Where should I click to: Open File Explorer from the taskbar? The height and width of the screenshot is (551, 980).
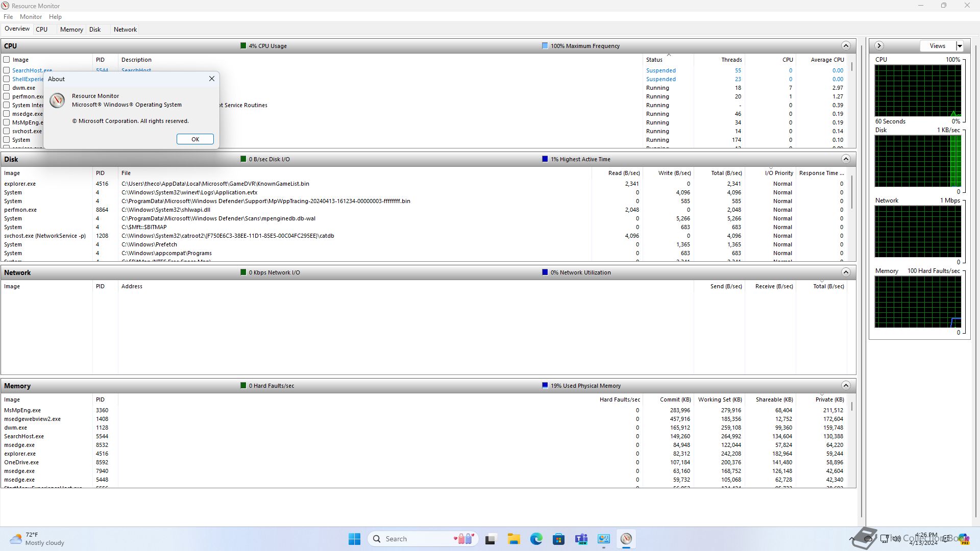pyautogui.click(x=513, y=539)
